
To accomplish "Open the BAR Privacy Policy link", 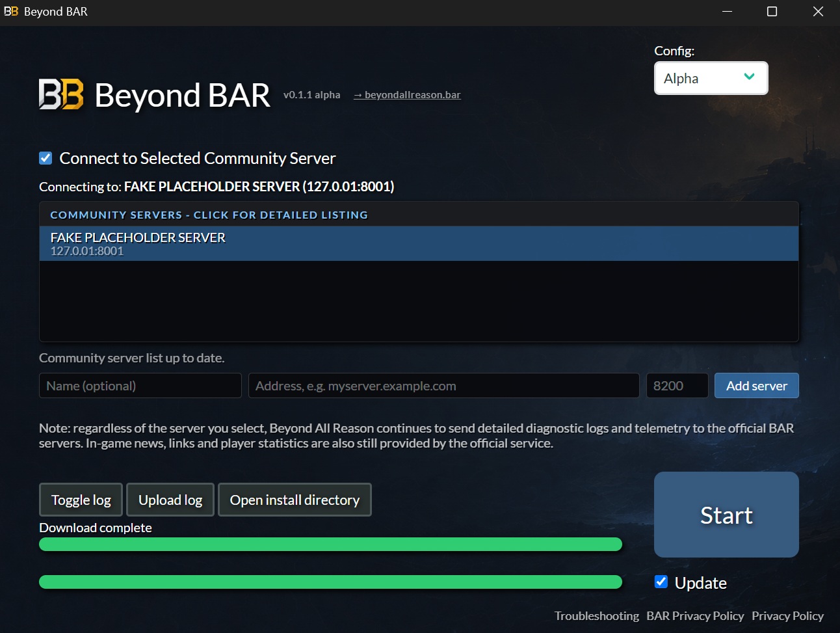I will (695, 616).
